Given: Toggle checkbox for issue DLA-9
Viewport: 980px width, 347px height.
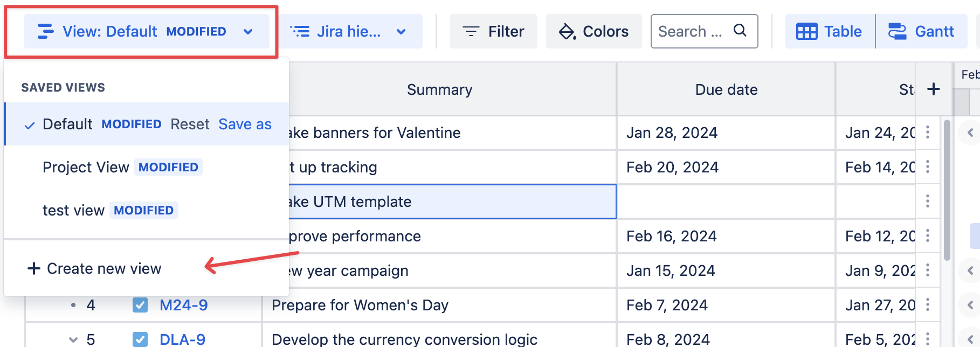Looking at the screenshot, I should coord(140,339).
